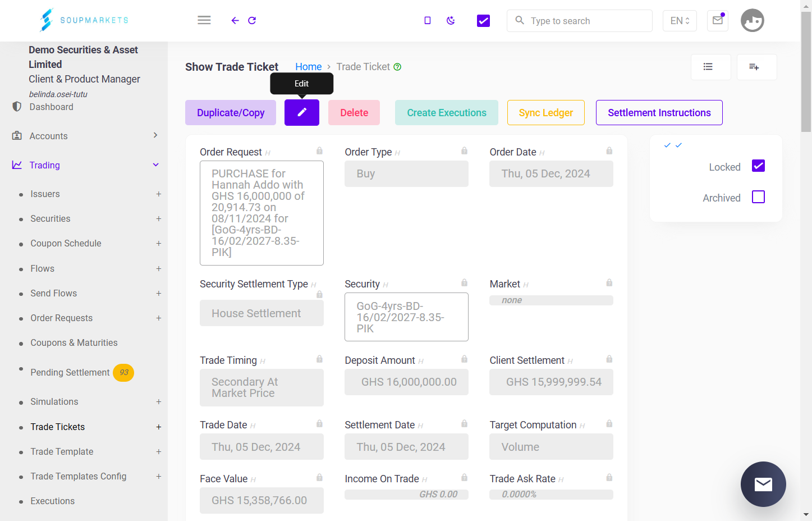The width and height of the screenshot is (812, 521).
Task: Uncheck the Locked checkbox
Action: [x=758, y=166]
